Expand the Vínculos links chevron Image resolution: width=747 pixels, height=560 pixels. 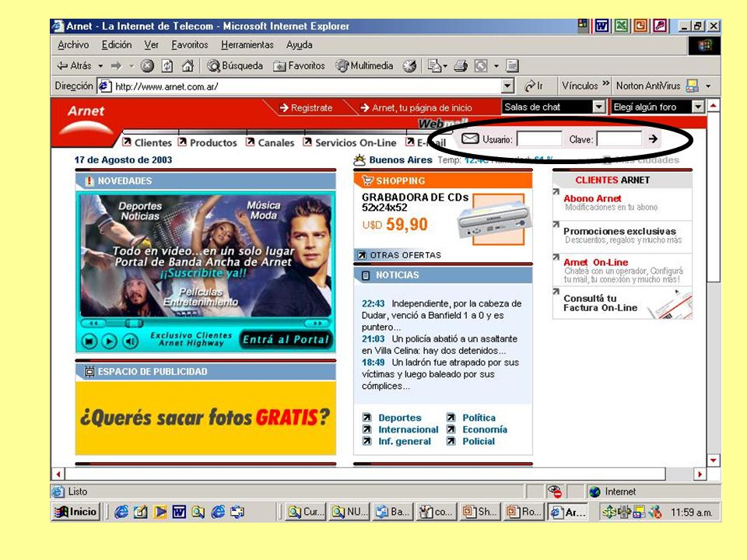pos(605,84)
